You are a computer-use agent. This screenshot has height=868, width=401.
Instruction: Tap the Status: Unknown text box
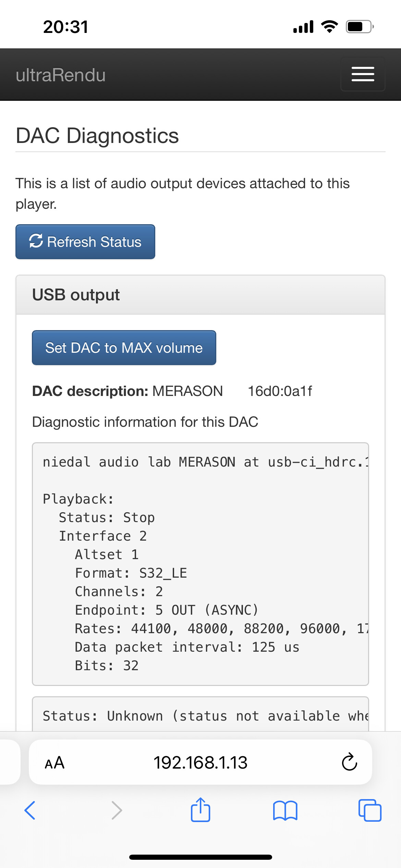[x=200, y=716]
